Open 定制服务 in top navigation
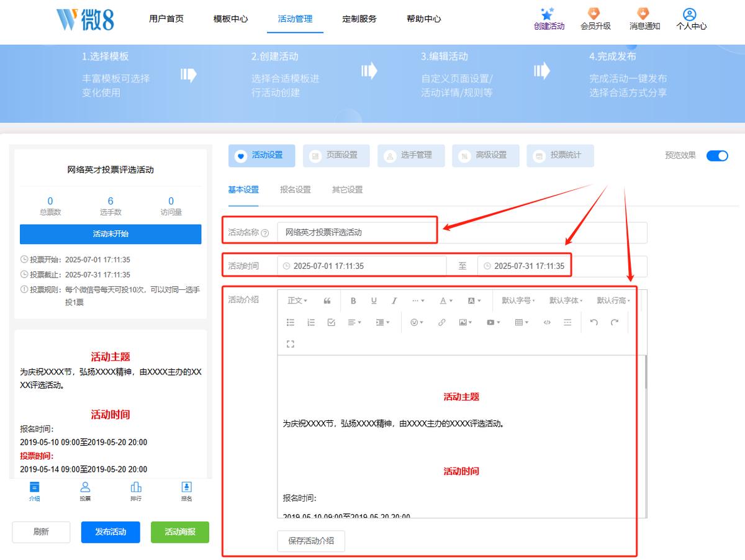 point(359,19)
